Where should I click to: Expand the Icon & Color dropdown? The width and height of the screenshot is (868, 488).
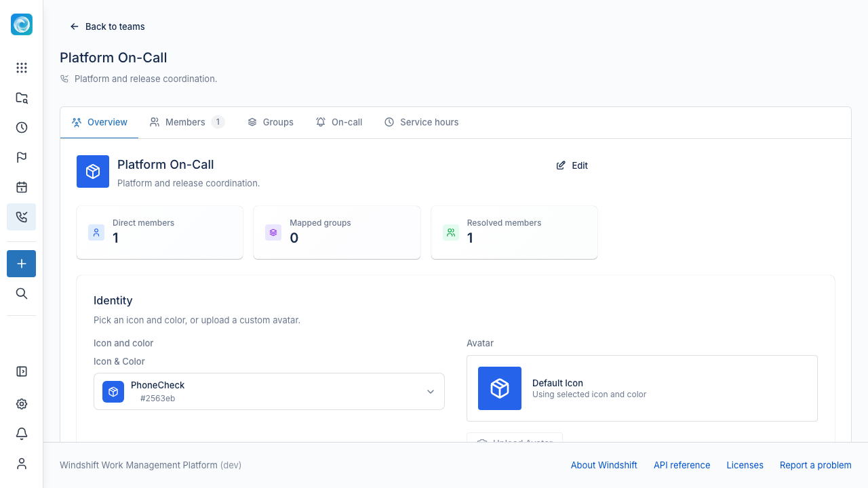(269, 391)
